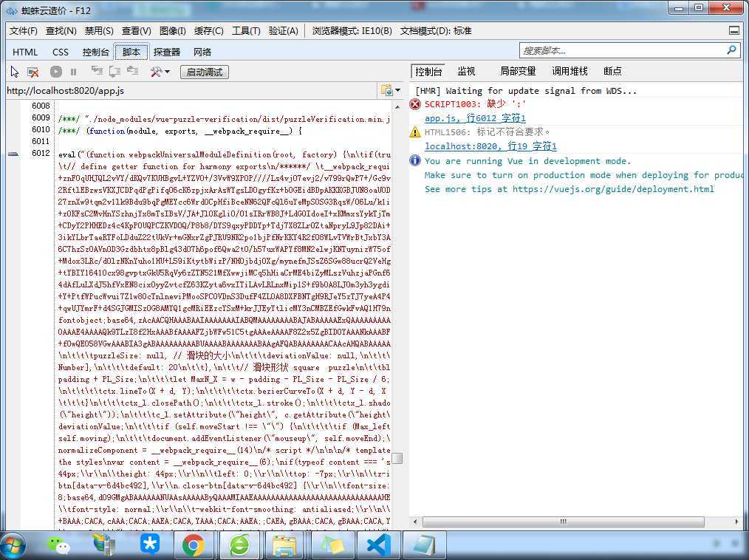This screenshot has height=560, width=749.
Task: Open the 工具(T) menu
Action: click(246, 30)
